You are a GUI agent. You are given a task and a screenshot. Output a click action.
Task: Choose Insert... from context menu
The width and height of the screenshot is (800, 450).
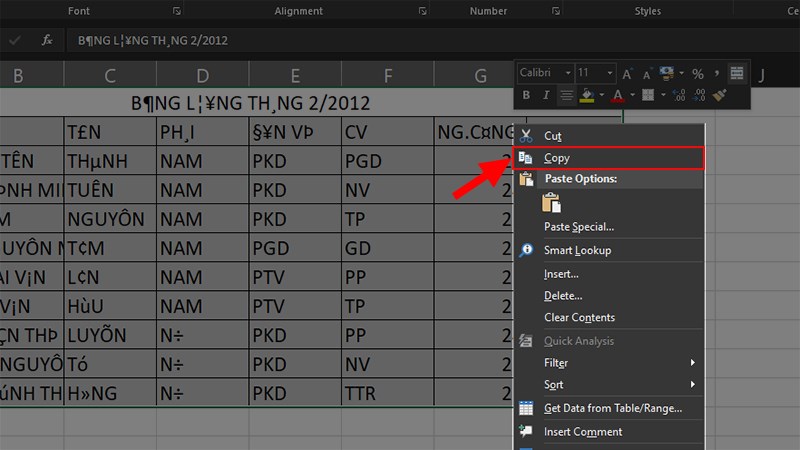pos(609,274)
